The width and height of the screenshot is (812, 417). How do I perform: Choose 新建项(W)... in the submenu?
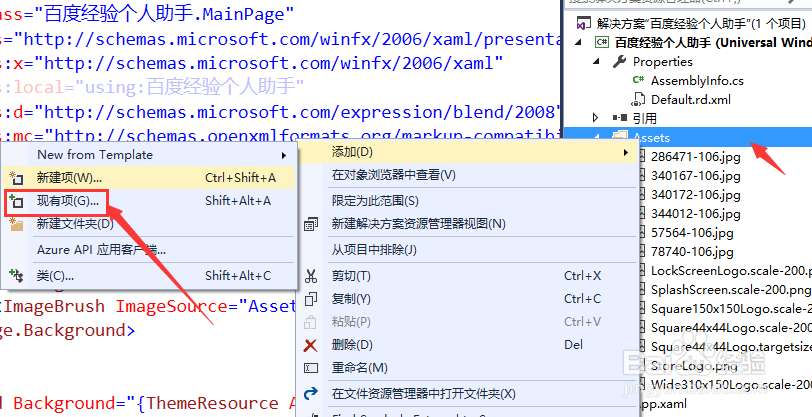coord(149,178)
